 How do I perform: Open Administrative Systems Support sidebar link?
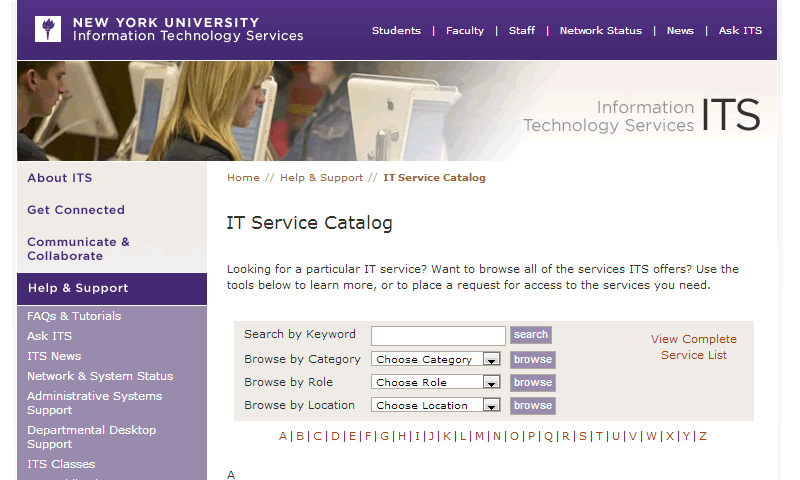click(x=94, y=403)
